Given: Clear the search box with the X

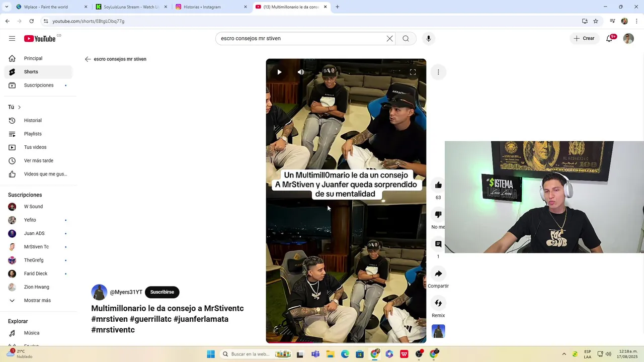Looking at the screenshot, I should tap(389, 38).
